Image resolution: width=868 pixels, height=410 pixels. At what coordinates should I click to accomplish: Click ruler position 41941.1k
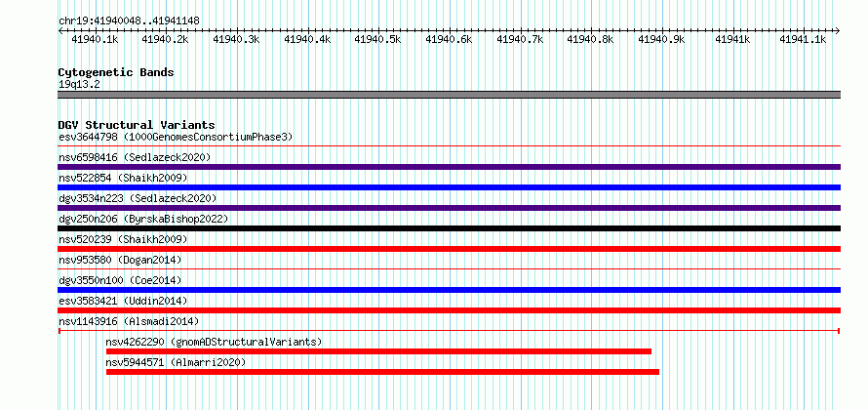(x=804, y=39)
